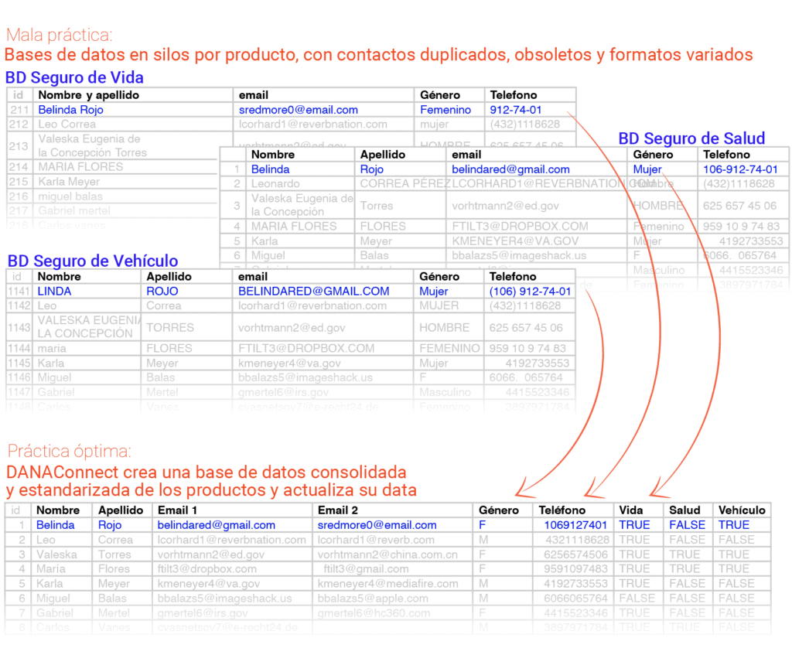
Task: Click 'bbalazs5@imageshack.us' in Vehículo row 1146
Action: 305,377
